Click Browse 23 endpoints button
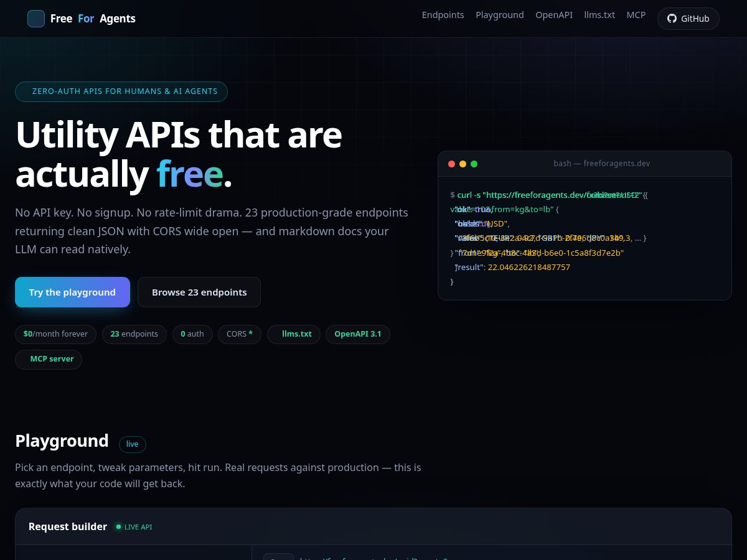 point(199,292)
